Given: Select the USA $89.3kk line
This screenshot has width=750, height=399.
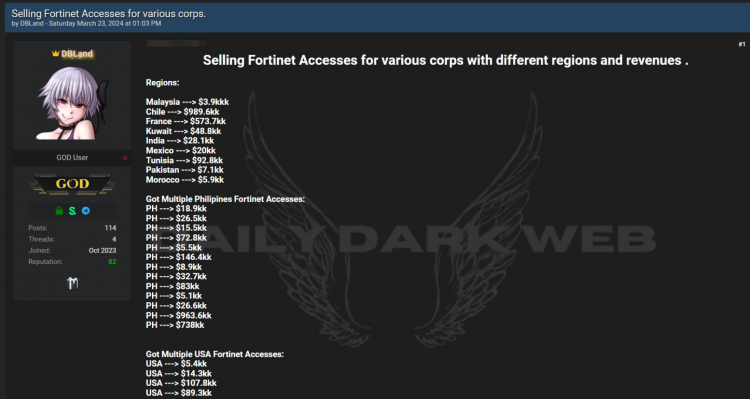Looking at the screenshot, I should [x=179, y=393].
